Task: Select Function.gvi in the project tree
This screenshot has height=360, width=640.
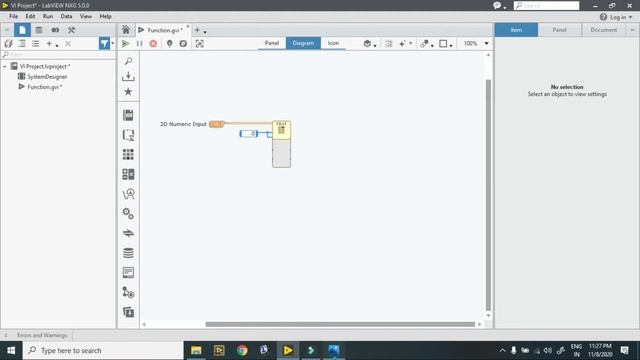Action: 44,87
